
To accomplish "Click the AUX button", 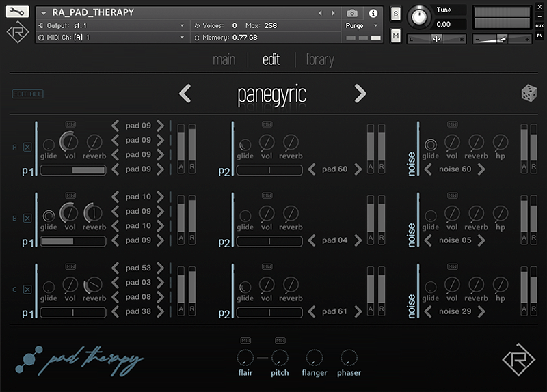I will point(539,26).
